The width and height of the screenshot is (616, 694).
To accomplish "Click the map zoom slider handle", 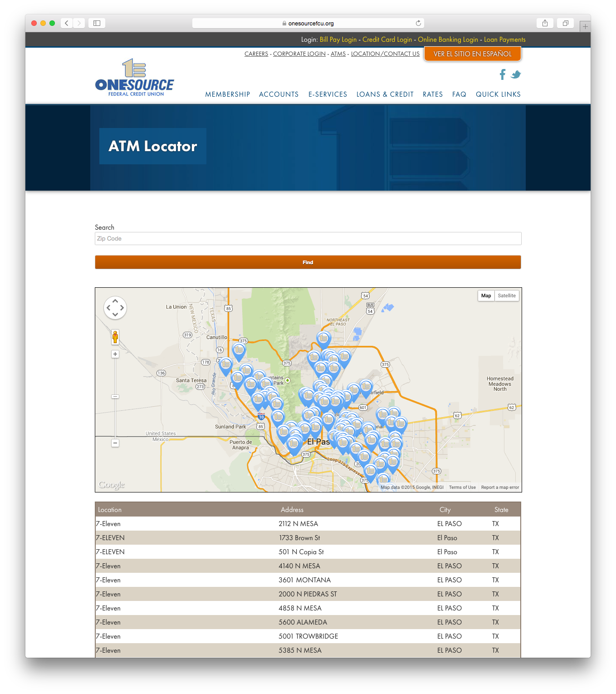I will (x=115, y=397).
